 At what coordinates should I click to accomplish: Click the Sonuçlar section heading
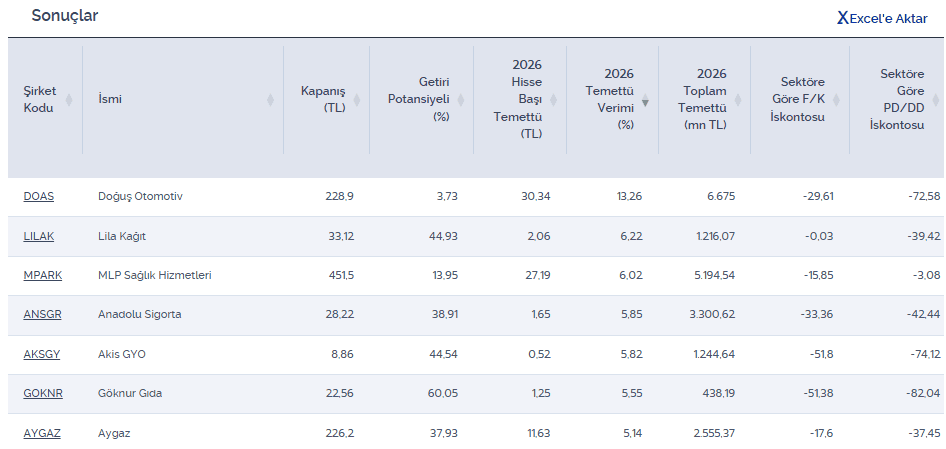64,16
